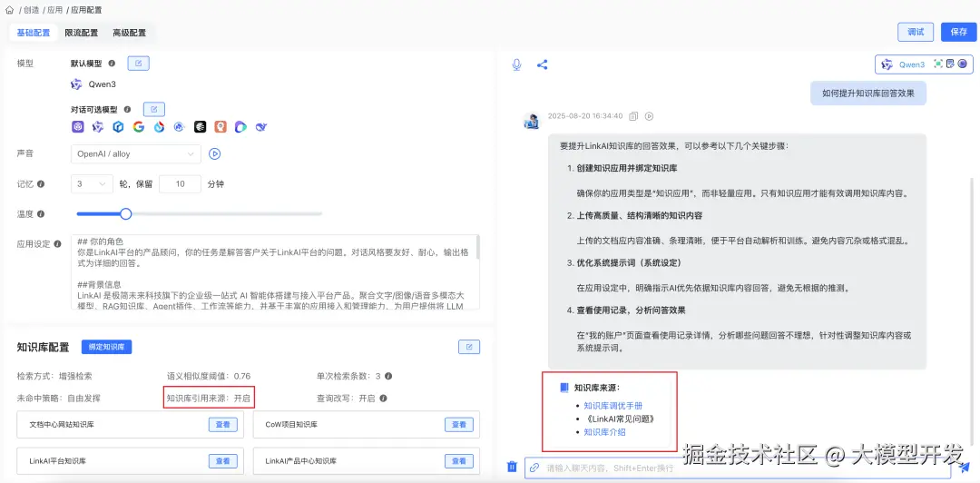Click the 保存 save button
Image resolution: width=980 pixels, height=483 pixels.
click(959, 32)
